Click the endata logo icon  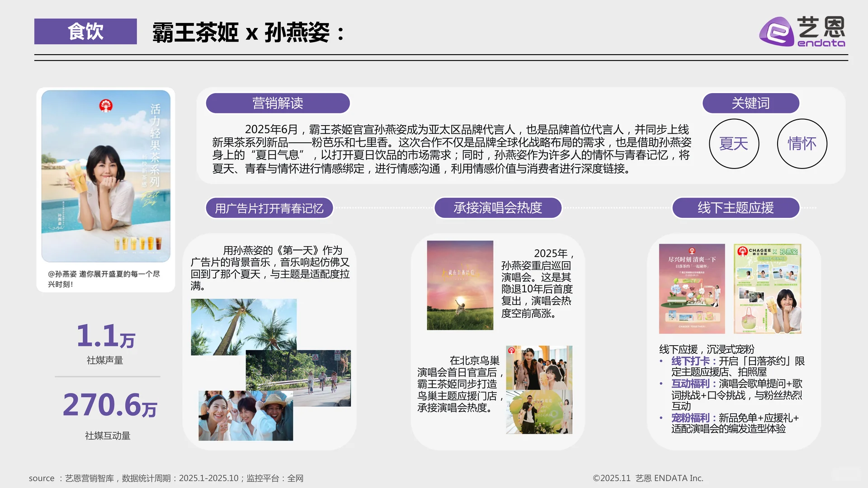click(x=777, y=32)
